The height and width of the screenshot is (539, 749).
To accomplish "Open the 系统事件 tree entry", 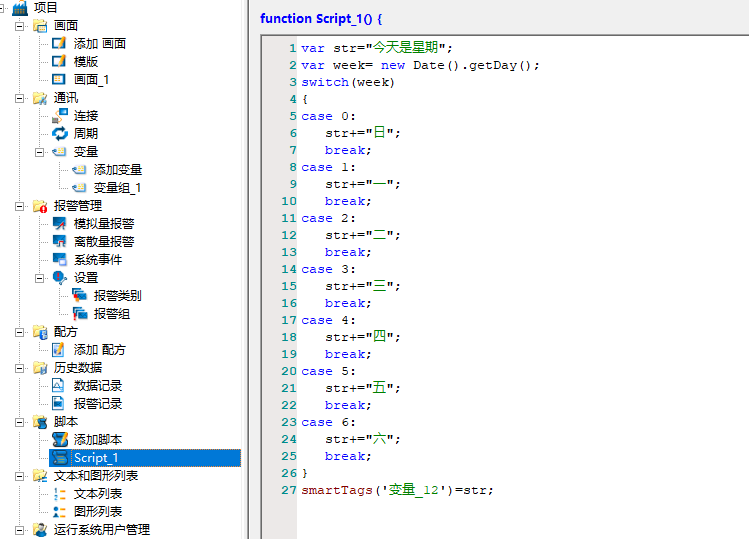I will (x=97, y=259).
